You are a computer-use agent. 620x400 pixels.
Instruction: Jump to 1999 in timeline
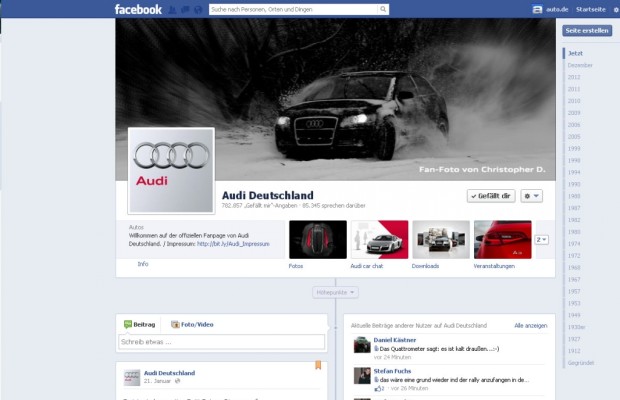pyautogui.click(x=574, y=149)
